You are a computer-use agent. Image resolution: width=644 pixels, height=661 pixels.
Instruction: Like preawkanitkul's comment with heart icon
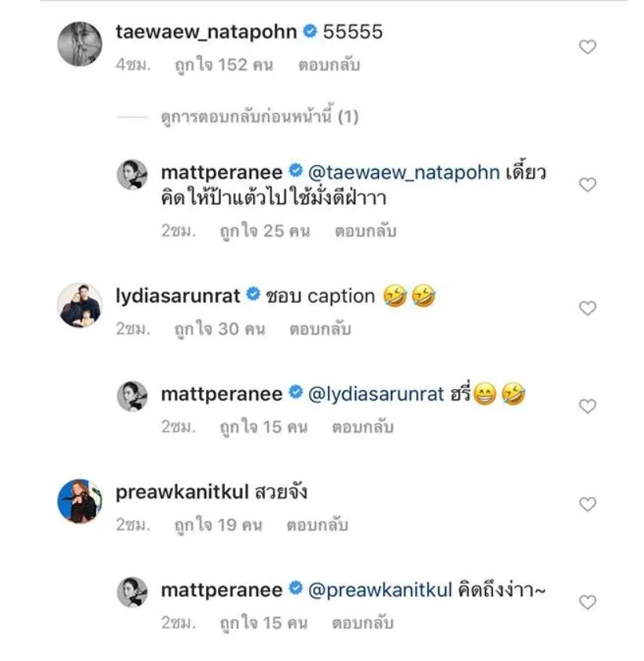(x=587, y=505)
